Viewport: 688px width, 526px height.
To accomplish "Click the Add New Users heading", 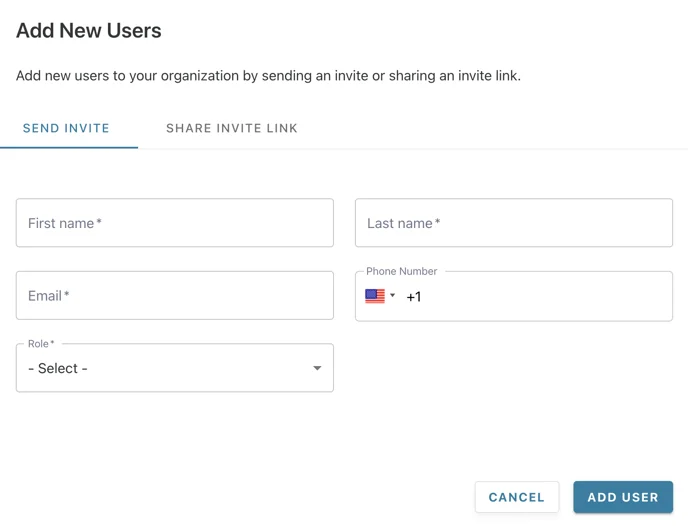I will 89,31.
